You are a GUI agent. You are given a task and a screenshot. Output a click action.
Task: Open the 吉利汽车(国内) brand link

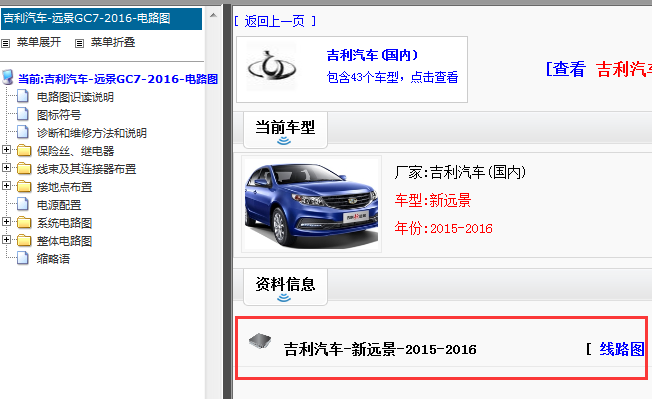click(x=372, y=55)
